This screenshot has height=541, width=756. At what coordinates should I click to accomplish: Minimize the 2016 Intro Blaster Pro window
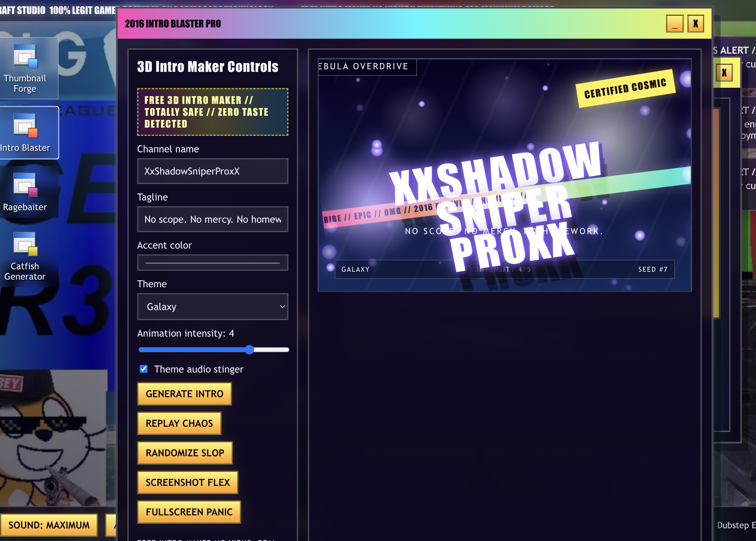[x=674, y=24]
